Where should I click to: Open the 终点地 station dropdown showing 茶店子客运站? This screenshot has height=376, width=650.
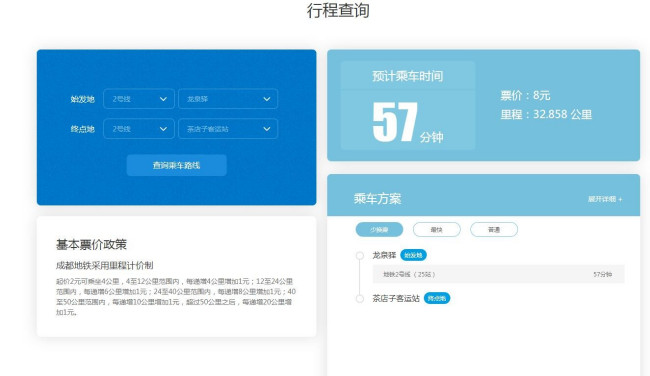pyautogui.click(x=228, y=129)
